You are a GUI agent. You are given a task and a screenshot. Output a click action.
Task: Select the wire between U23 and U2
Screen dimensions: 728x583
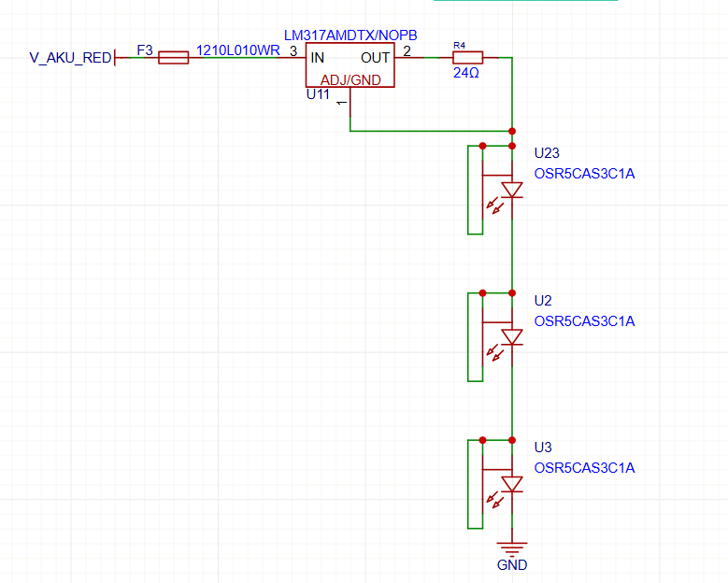[x=512, y=255]
